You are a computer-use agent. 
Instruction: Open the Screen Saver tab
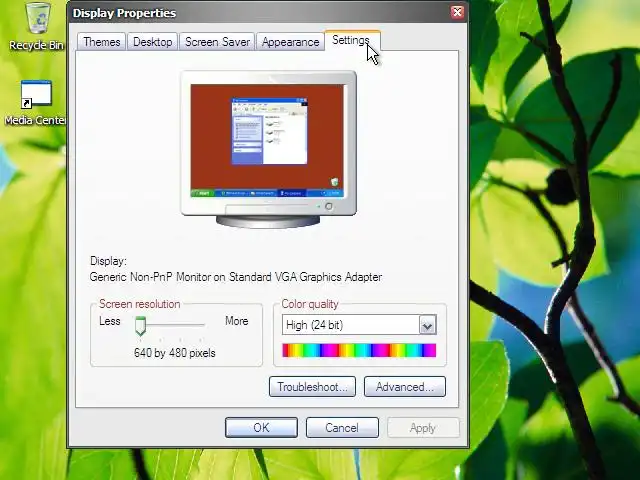click(217, 42)
